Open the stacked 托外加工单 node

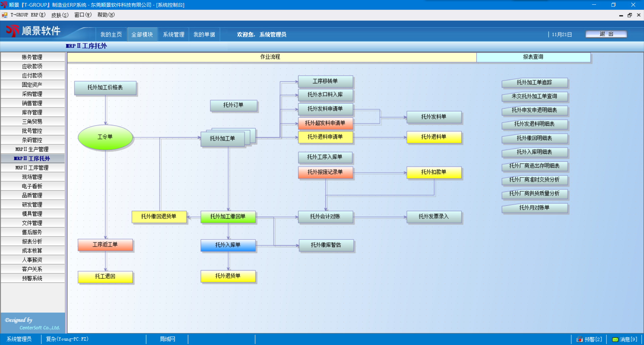click(223, 139)
